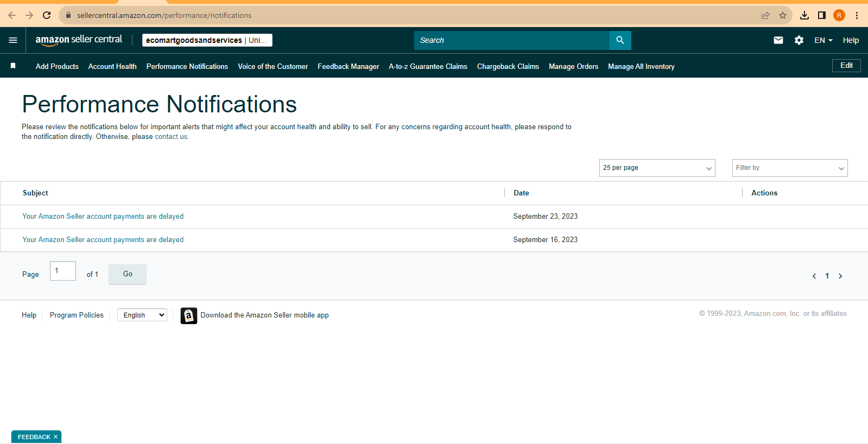
Task: Click the 'September 16, 2023' date cell
Action: [546, 239]
